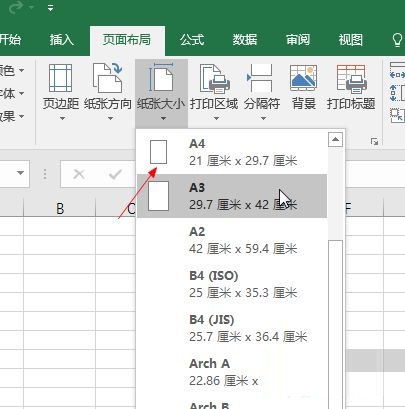Choose Arch A paper size
The width and height of the screenshot is (405, 409).
[232, 372]
